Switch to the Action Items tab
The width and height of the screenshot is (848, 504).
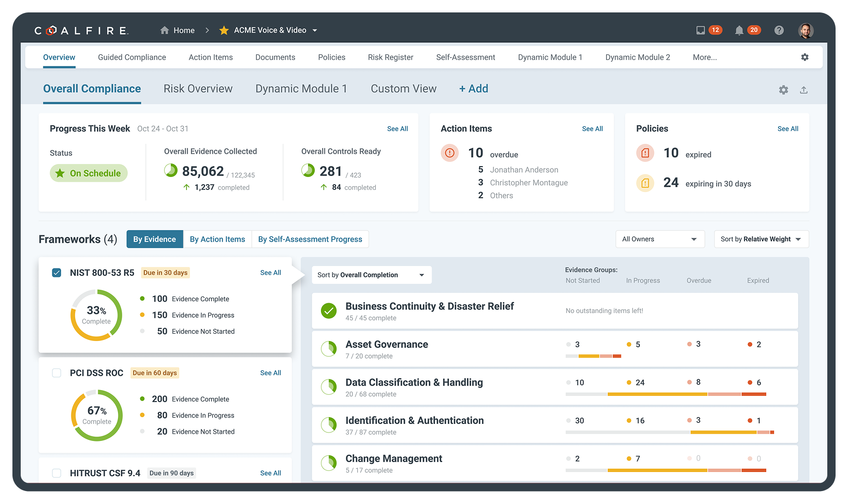point(211,57)
